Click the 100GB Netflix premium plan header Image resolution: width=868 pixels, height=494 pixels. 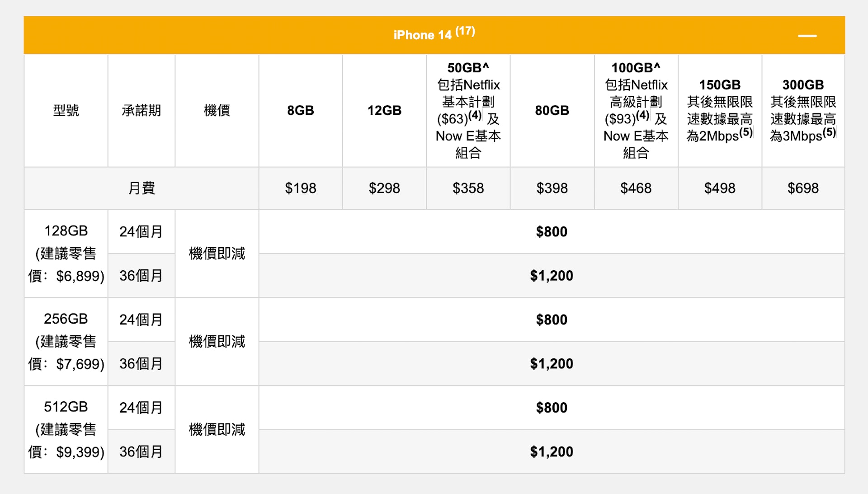[x=636, y=110]
